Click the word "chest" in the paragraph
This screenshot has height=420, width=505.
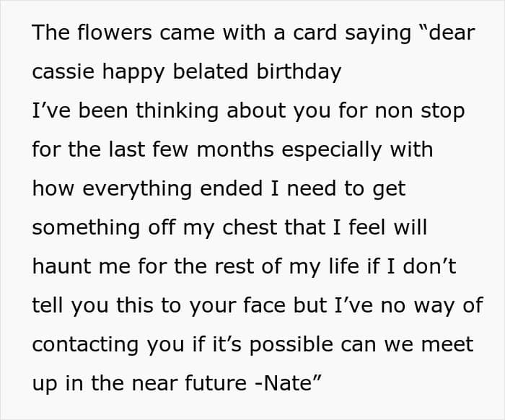(250, 227)
